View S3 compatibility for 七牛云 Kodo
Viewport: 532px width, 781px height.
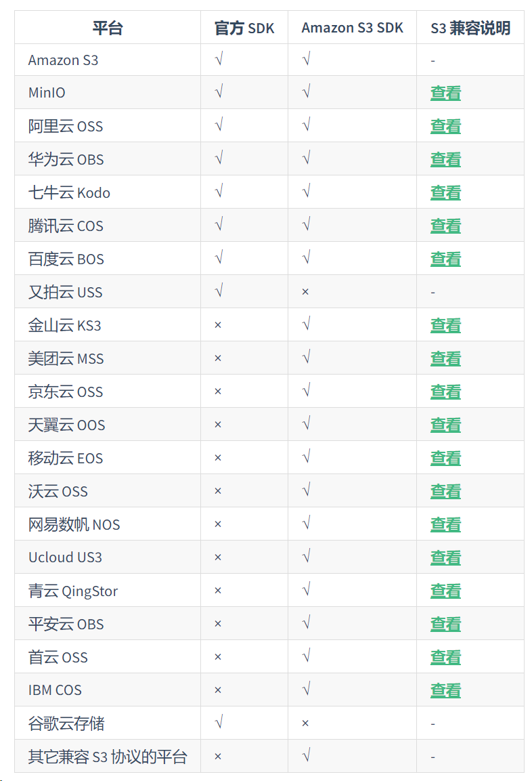[x=445, y=192]
